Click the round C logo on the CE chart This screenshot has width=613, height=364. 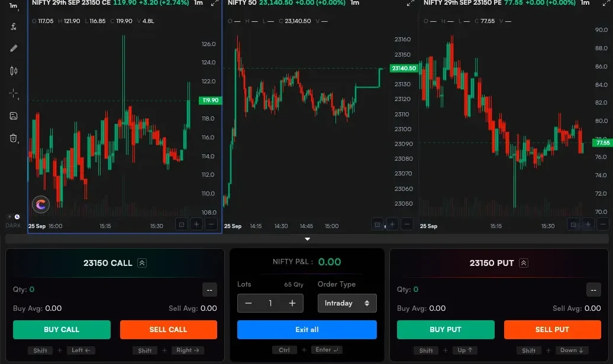41,204
